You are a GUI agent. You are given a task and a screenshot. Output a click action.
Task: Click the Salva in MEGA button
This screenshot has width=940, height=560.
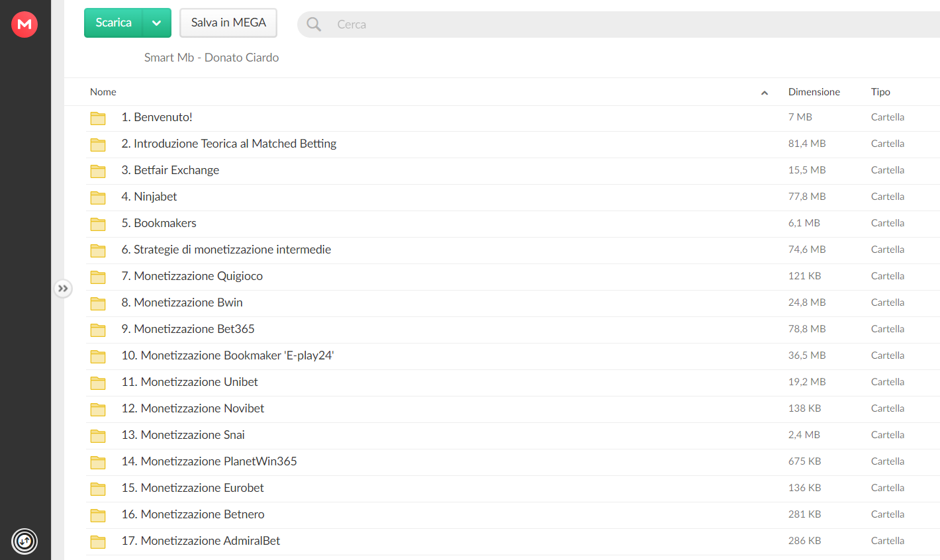[x=228, y=23]
